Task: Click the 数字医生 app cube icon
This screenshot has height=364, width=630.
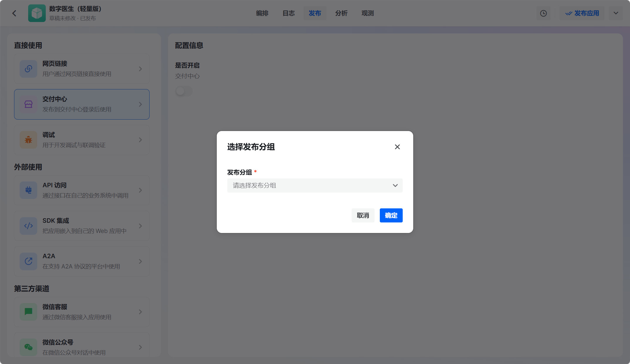Action: [x=37, y=13]
